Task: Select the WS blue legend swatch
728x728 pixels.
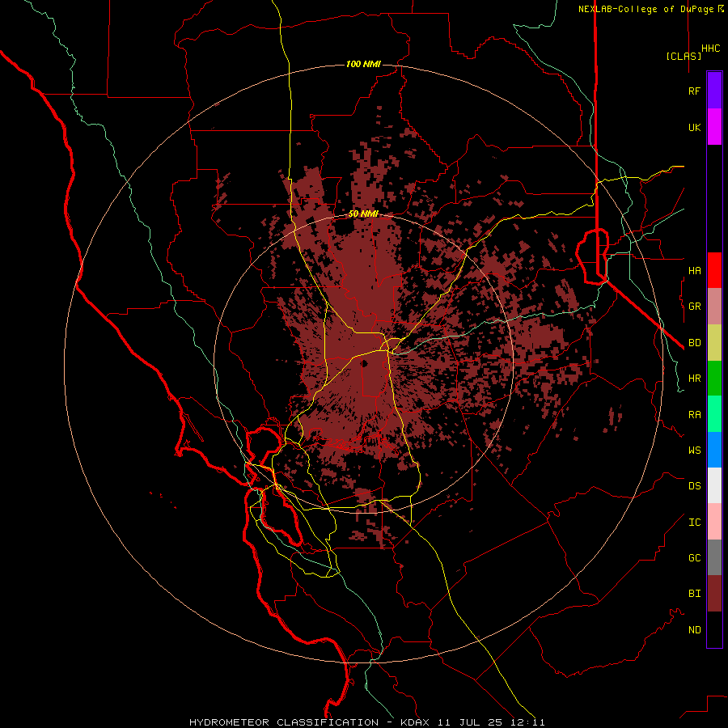Action: pyautogui.click(x=714, y=450)
